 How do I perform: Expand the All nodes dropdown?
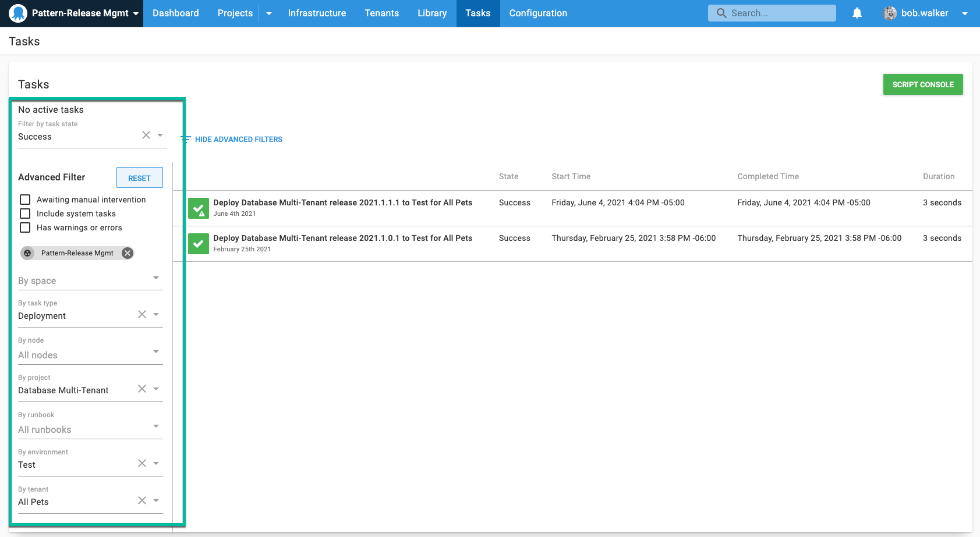click(x=155, y=351)
